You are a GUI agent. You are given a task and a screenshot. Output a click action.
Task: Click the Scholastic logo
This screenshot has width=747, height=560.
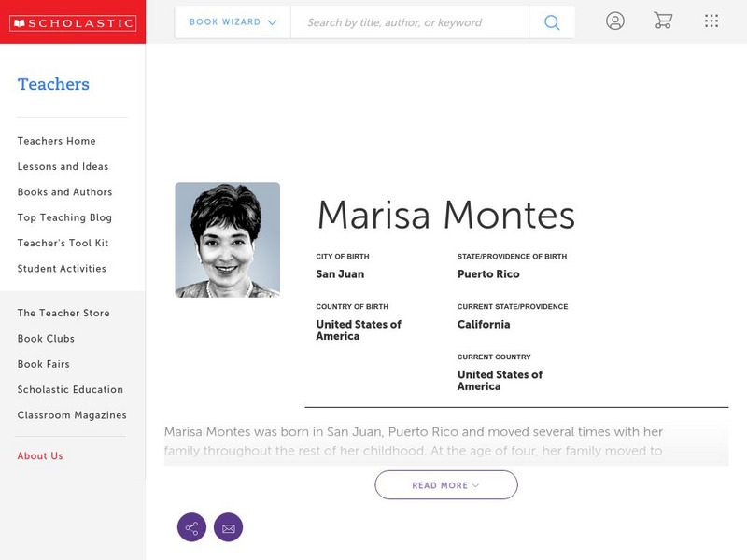(72, 22)
